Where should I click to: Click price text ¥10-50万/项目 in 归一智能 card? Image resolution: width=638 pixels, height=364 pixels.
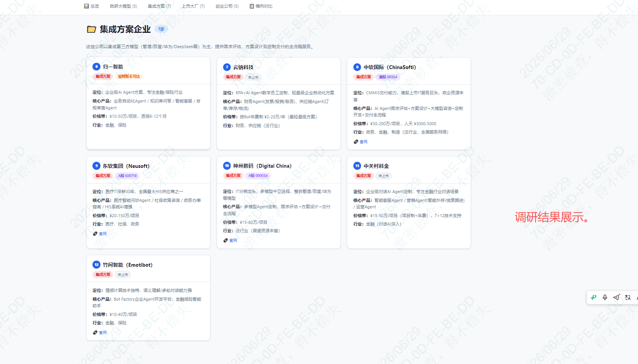point(123,116)
